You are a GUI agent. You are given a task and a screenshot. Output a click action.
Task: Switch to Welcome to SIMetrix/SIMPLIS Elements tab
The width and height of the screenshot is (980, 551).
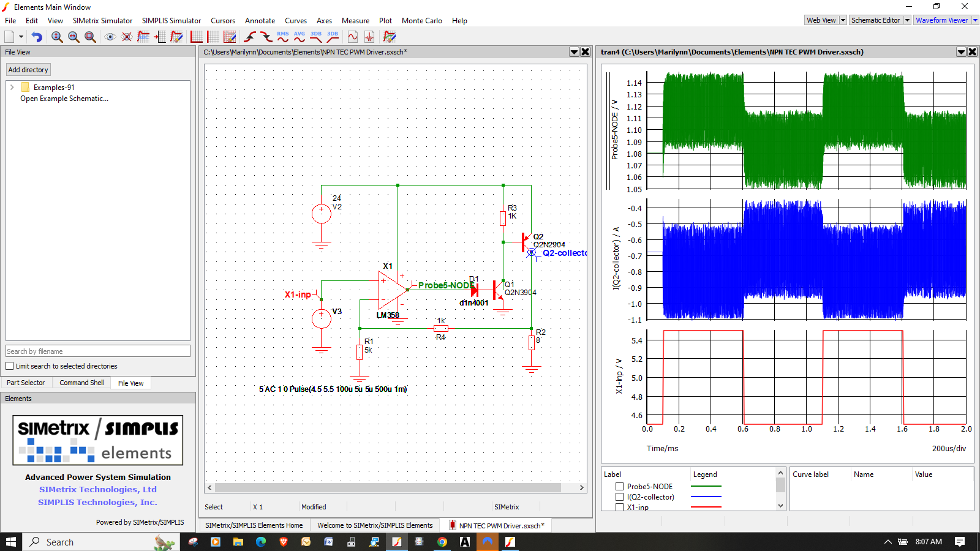pyautogui.click(x=375, y=525)
